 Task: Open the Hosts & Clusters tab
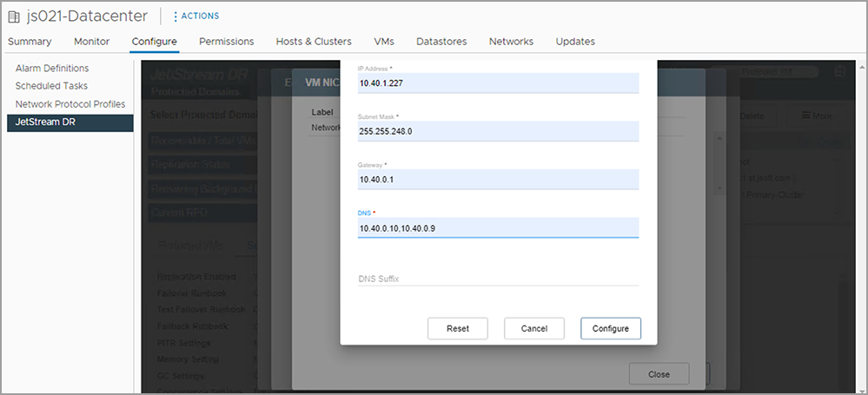(314, 41)
